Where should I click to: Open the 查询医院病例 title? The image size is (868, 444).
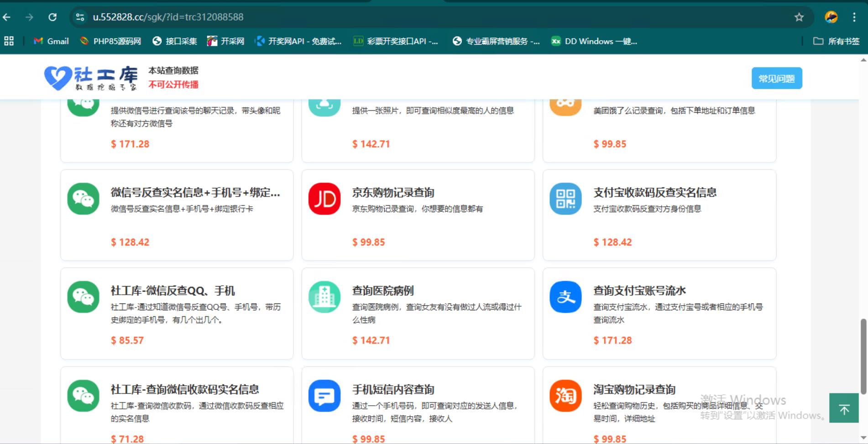383,291
